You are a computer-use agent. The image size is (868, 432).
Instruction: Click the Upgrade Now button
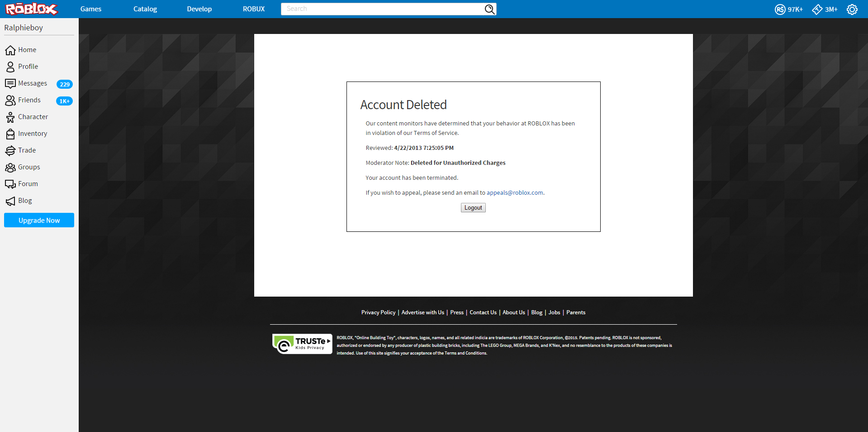39,220
